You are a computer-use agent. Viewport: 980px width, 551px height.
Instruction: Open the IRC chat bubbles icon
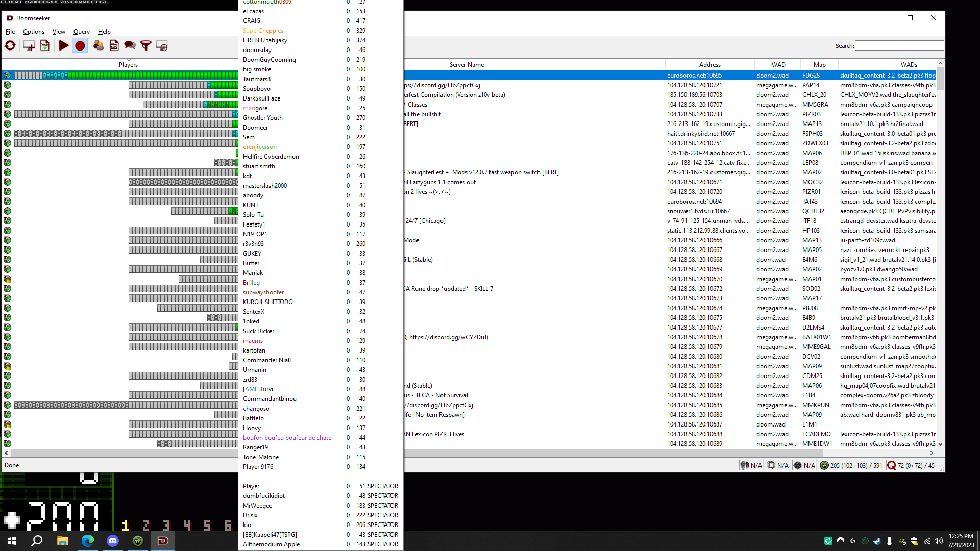click(x=130, y=46)
